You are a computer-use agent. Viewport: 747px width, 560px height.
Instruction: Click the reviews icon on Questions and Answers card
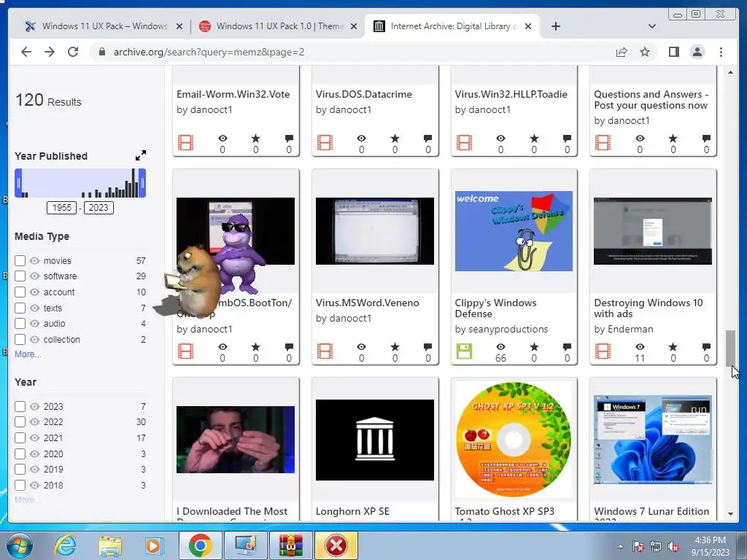[x=706, y=138]
